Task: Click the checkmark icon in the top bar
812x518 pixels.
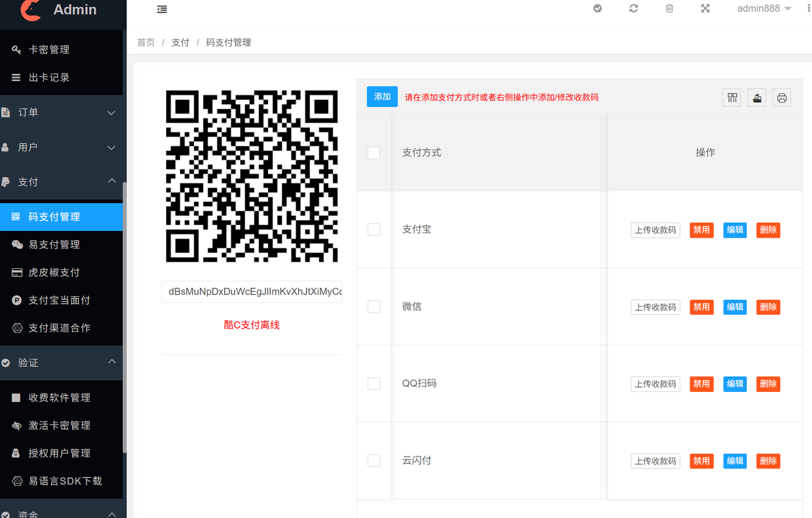Action: pos(597,8)
